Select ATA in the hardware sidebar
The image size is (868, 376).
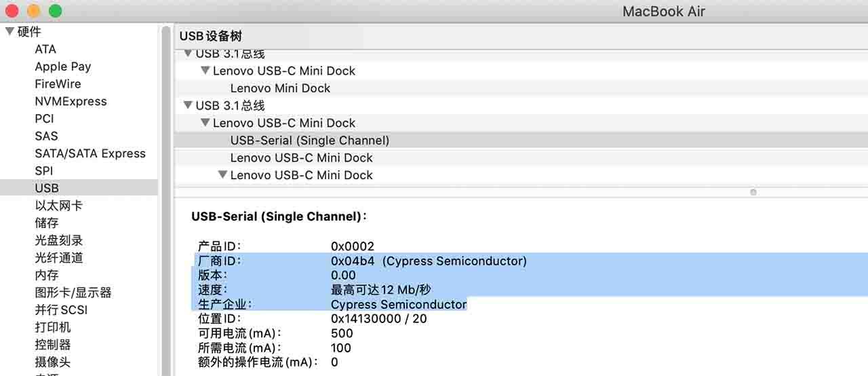[x=45, y=49]
